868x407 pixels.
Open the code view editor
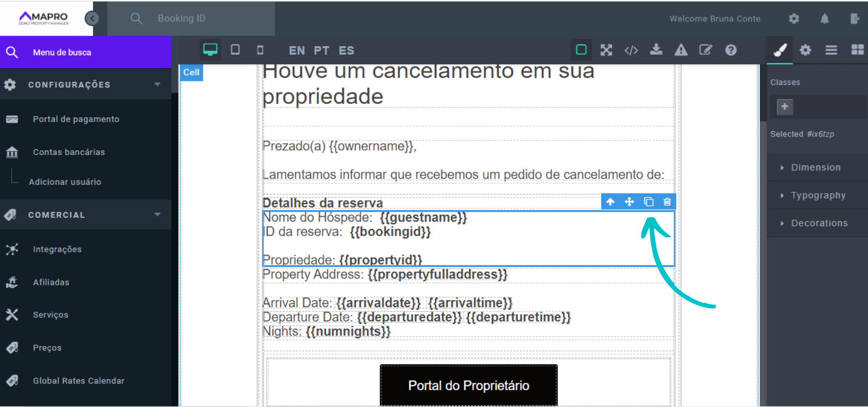click(x=631, y=50)
